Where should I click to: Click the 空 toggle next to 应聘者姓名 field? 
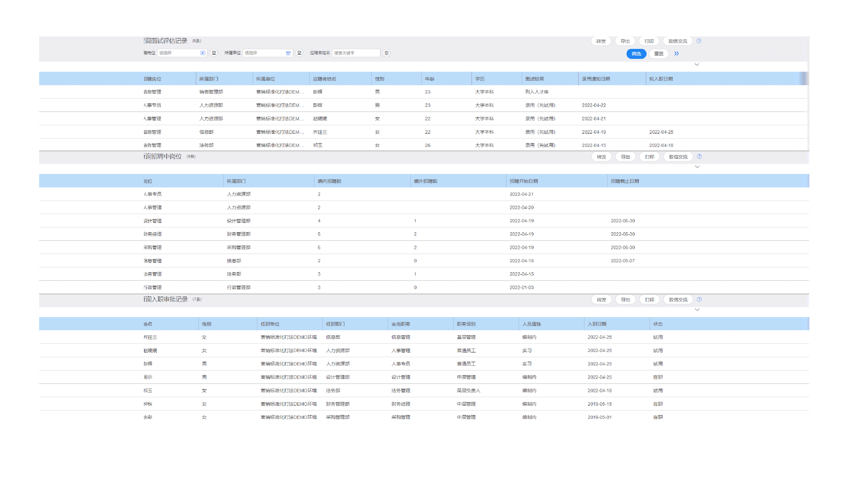point(386,53)
